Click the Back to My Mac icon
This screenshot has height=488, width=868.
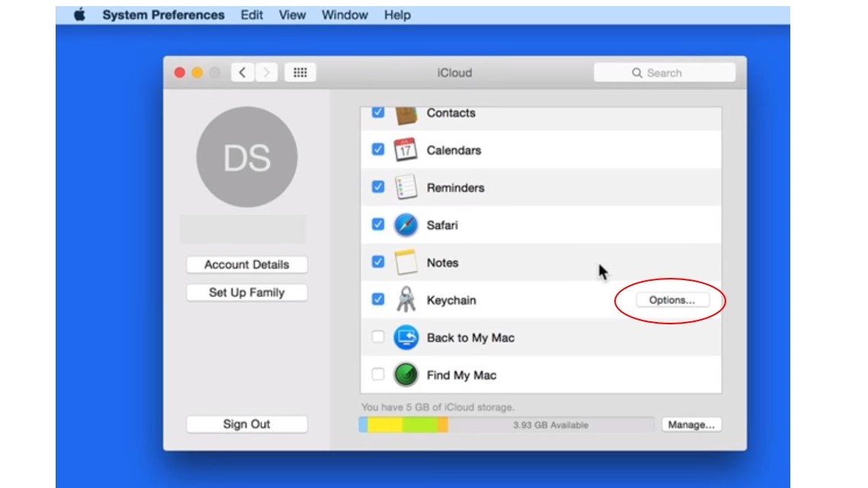405,337
